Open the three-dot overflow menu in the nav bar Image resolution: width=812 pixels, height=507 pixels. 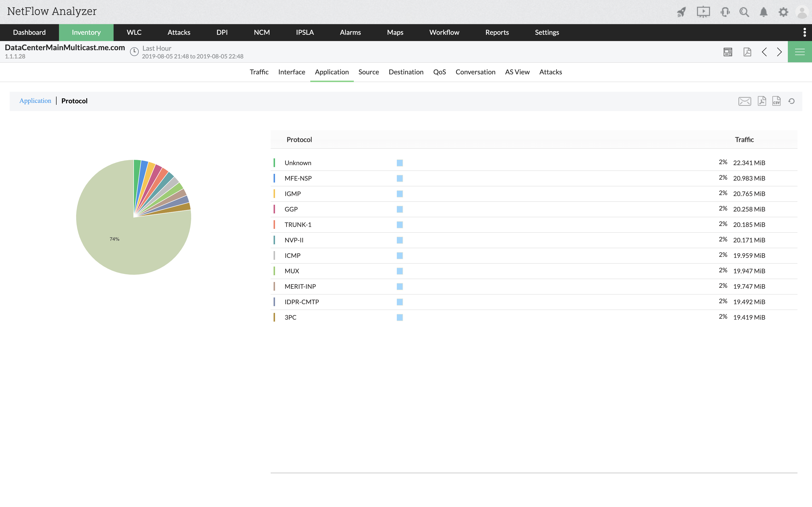[x=804, y=33]
